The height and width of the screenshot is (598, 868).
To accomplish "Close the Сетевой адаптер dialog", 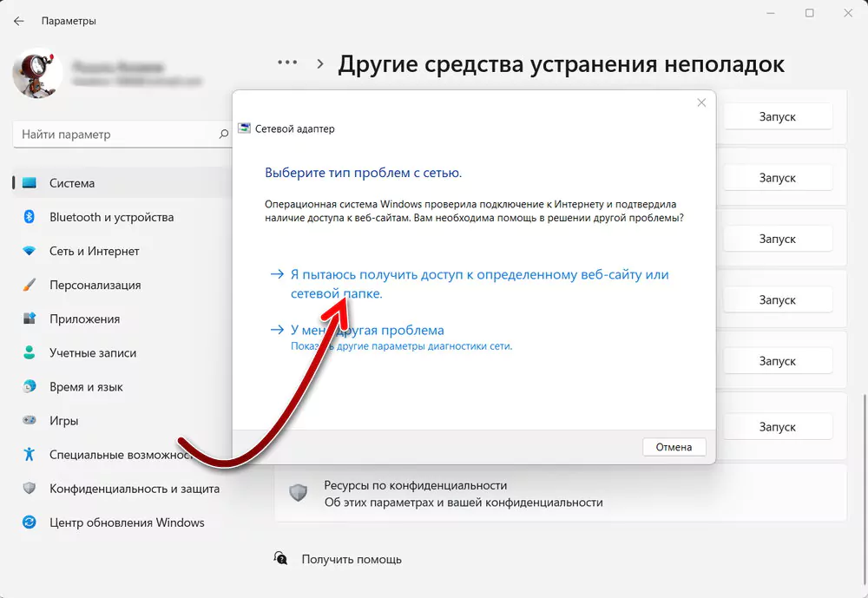I will [701, 102].
